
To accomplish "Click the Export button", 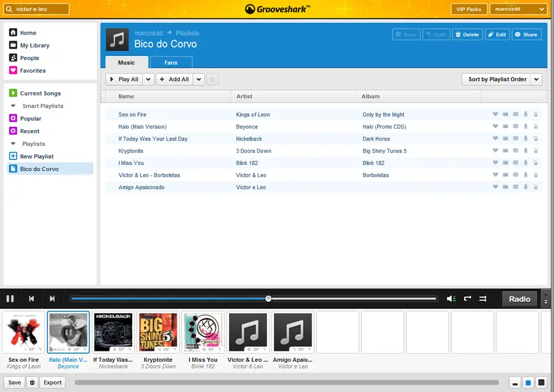I will point(53,383).
